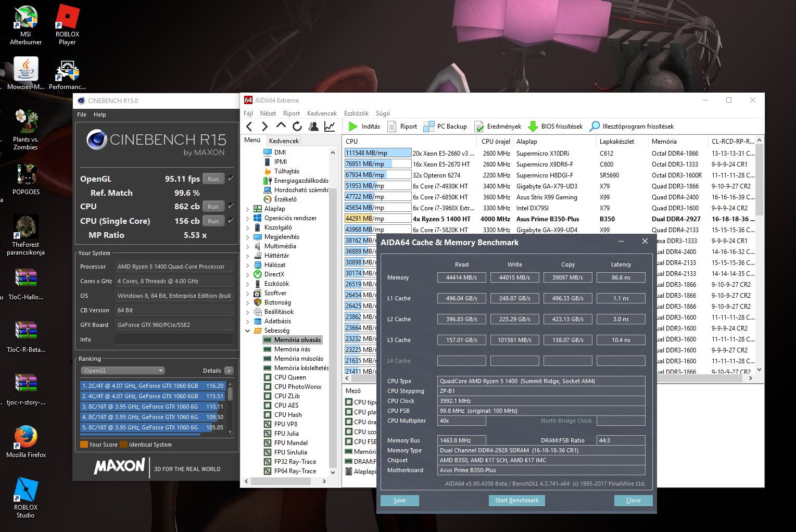Select TheForest parancsikonja desktop icon

(x=26, y=235)
